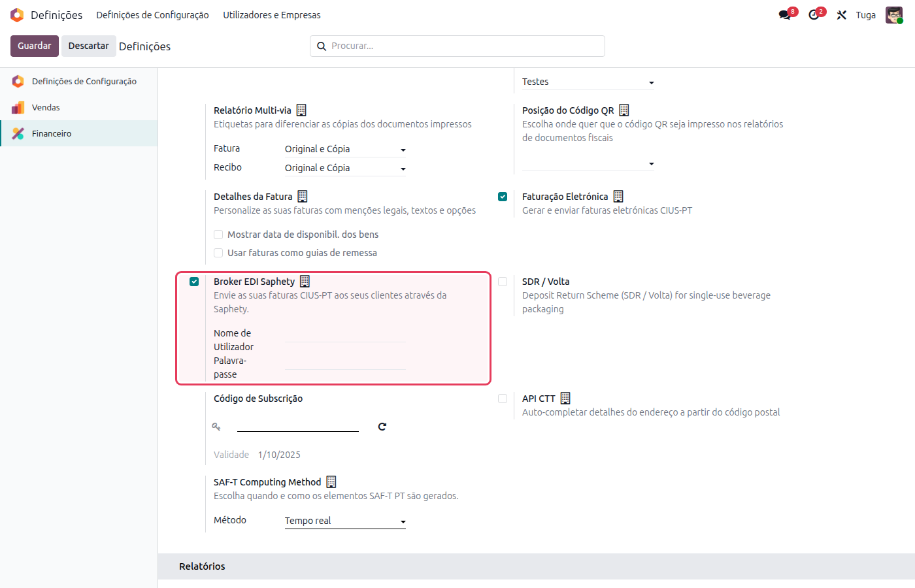The width and height of the screenshot is (915, 588).
Task: Uncheck the Broker EDI Saphety checkbox
Action: pos(194,282)
